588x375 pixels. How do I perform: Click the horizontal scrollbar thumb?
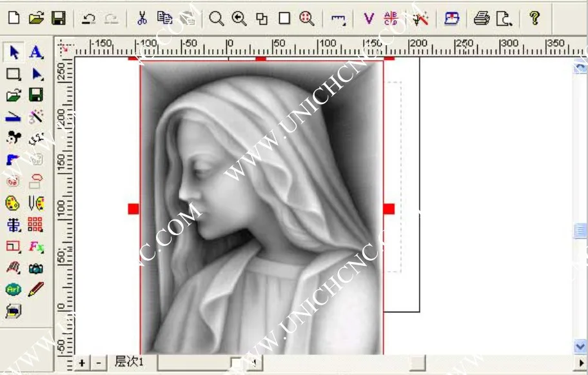tap(418, 363)
